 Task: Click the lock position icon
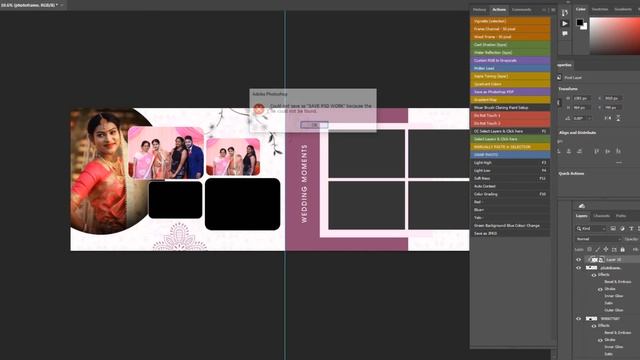click(x=606, y=249)
